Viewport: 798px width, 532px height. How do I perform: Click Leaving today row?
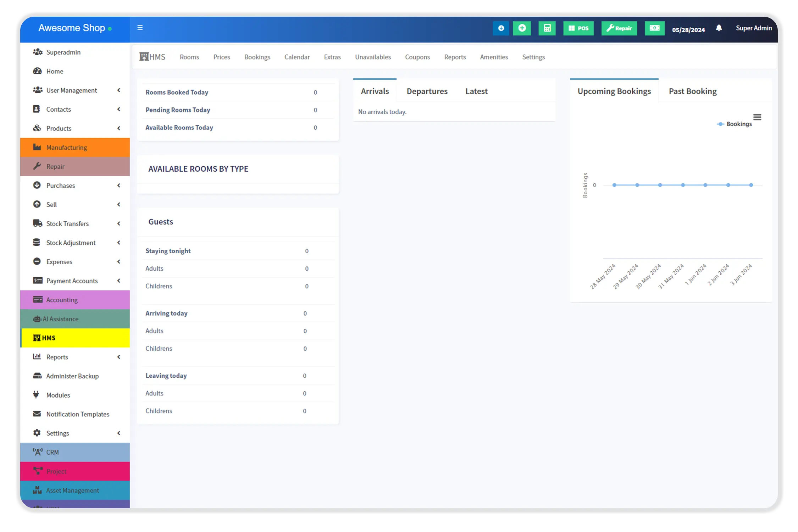click(x=238, y=376)
